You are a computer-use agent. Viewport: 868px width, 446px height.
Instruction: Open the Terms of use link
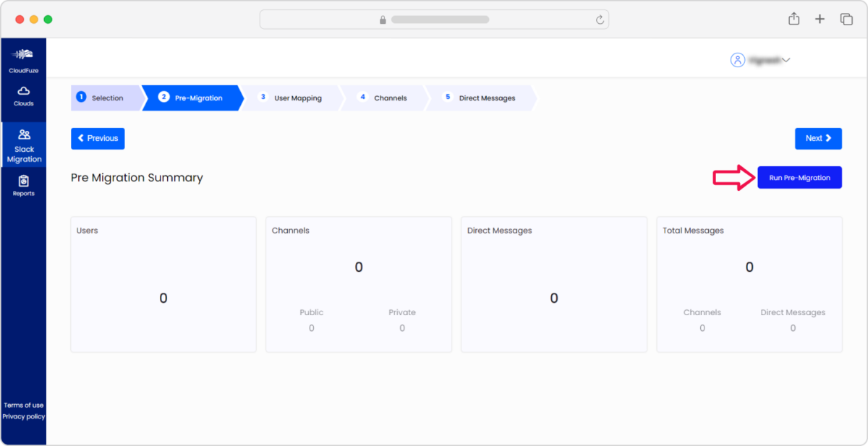pyautogui.click(x=23, y=406)
